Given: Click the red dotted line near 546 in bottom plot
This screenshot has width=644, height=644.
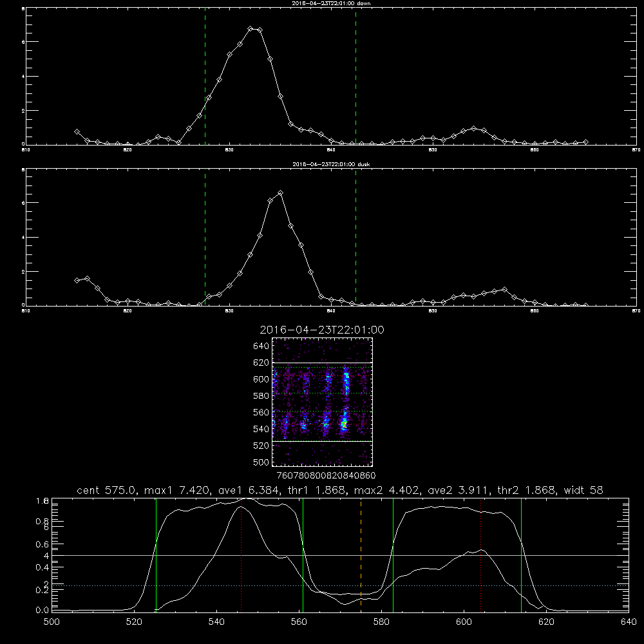Looking at the screenshot, I should (241, 555).
